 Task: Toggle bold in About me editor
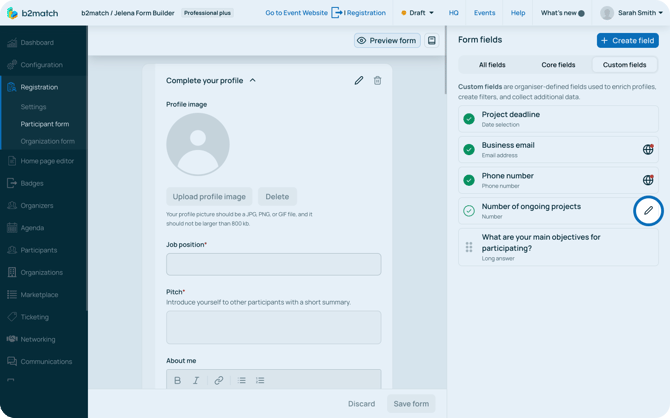[177, 380]
